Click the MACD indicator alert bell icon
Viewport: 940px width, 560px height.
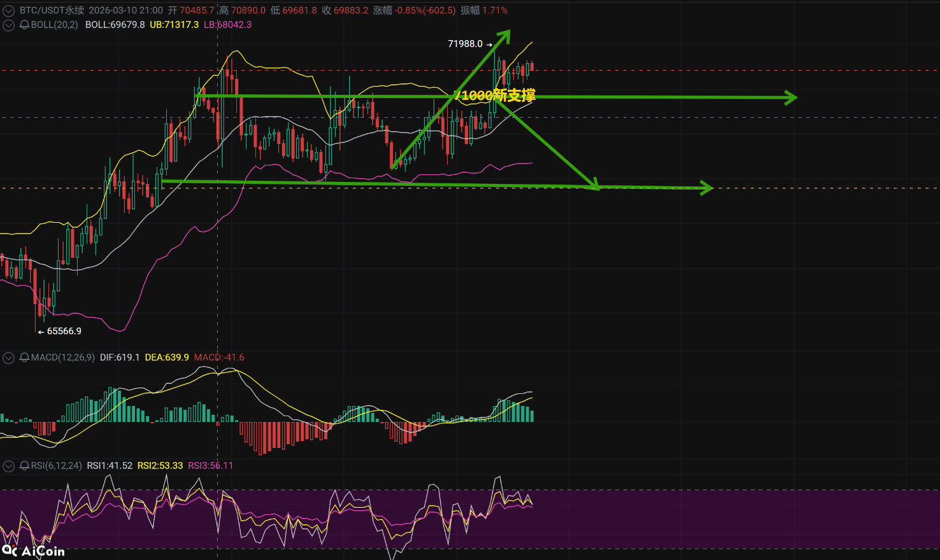tap(24, 358)
